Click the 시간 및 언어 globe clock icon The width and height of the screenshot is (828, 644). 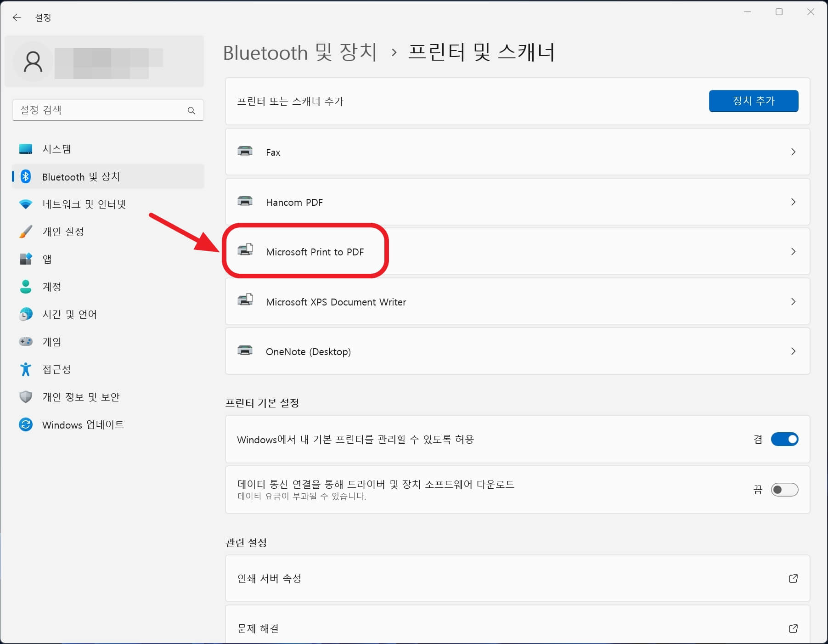click(26, 314)
